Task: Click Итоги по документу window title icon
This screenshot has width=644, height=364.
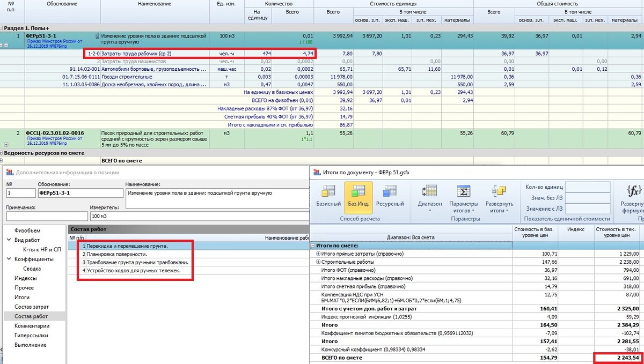Action: coord(317,172)
